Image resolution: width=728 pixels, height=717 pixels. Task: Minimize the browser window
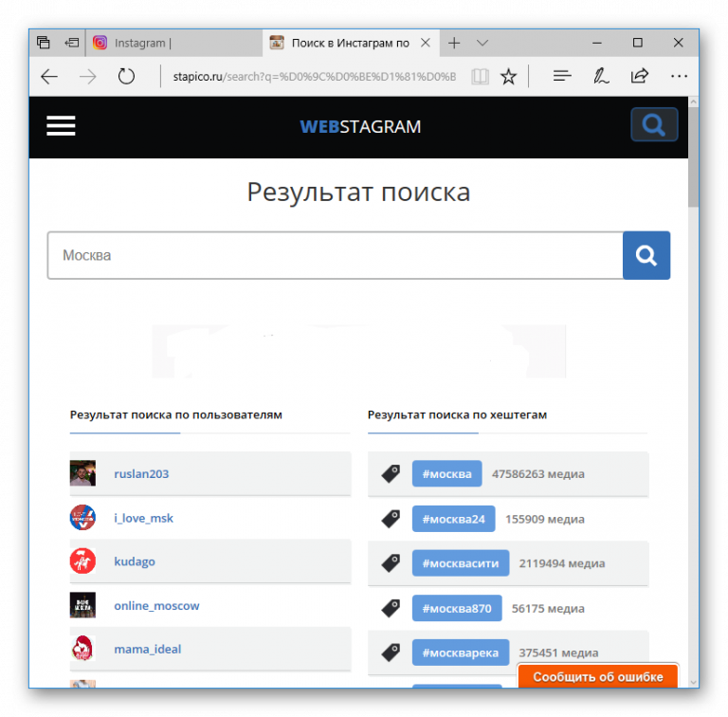(x=597, y=43)
